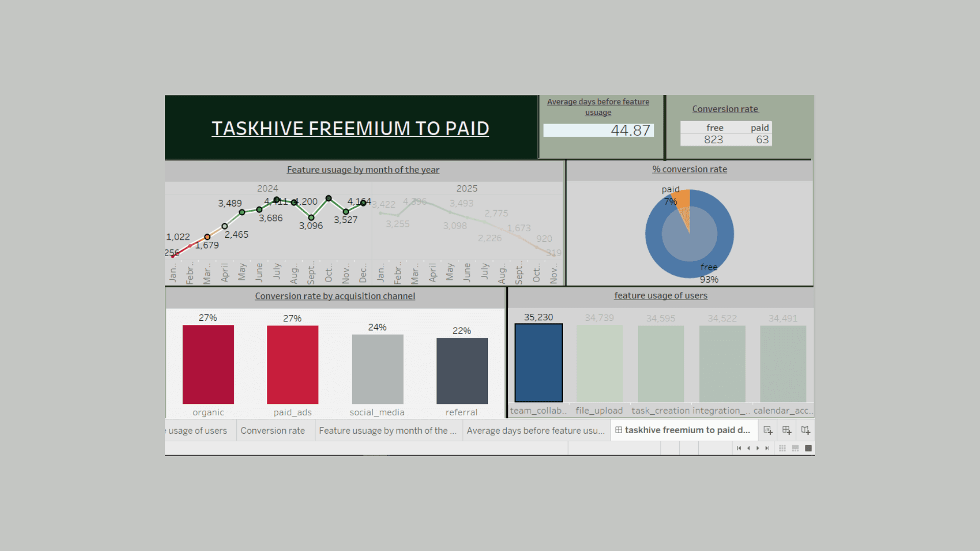Click the organic channel bar
Screen dimensions: 980x551
click(x=208, y=364)
